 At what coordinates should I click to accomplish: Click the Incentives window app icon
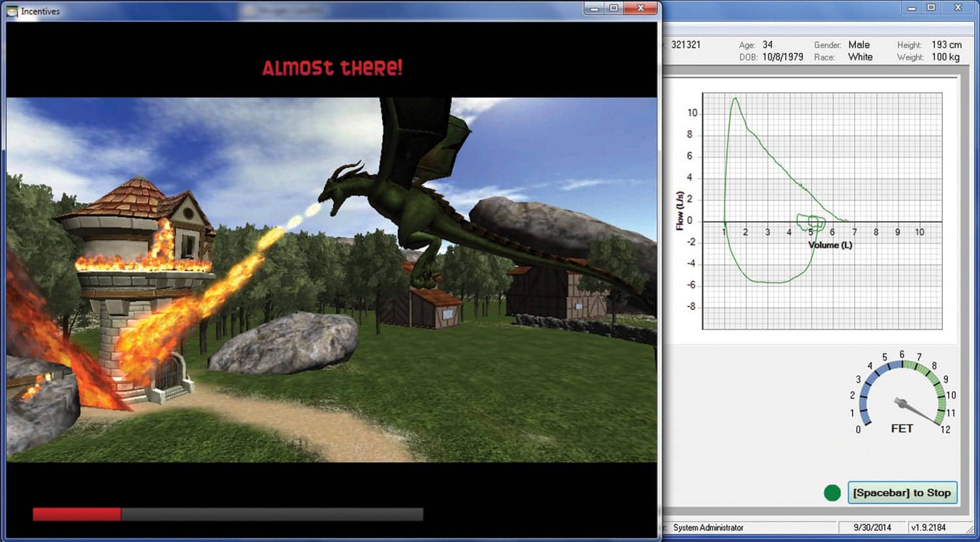[12, 11]
